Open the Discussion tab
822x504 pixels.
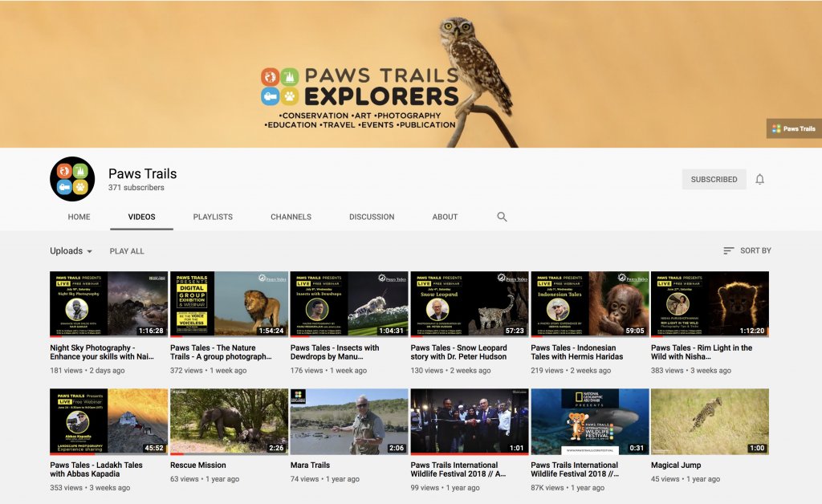click(372, 217)
